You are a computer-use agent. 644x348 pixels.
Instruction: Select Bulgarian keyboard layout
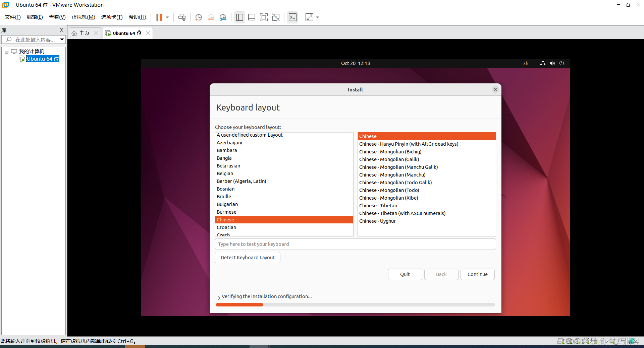[x=284, y=204]
